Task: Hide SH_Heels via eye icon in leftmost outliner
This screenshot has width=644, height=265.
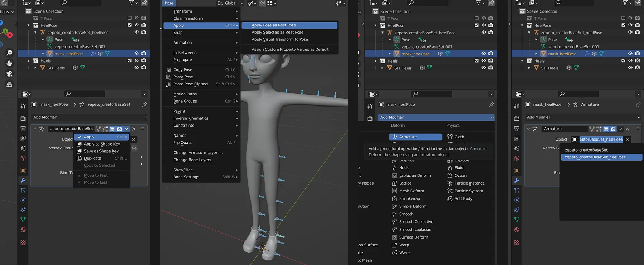Action: pos(136,68)
